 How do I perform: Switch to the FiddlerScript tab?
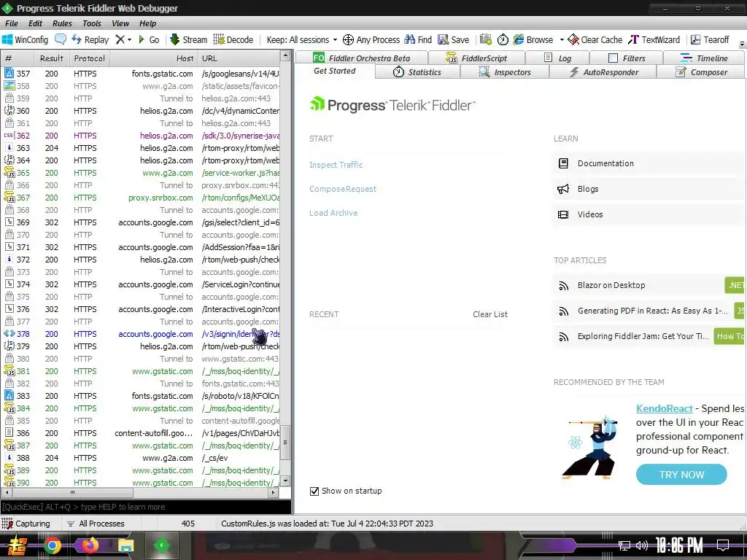(x=476, y=58)
